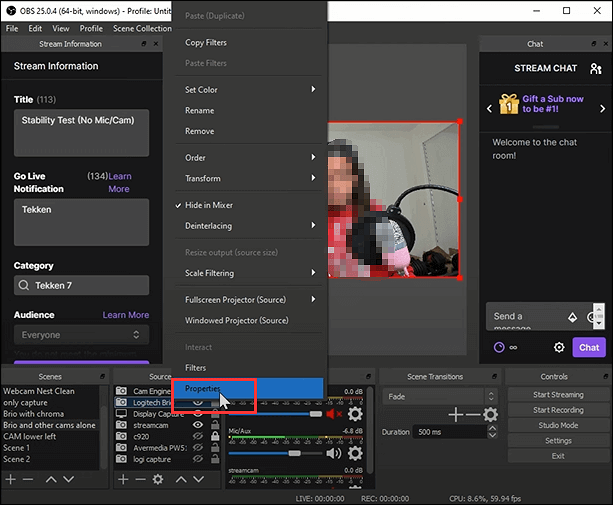
Task: Add a new scene with plus icon
Action: coord(11,479)
